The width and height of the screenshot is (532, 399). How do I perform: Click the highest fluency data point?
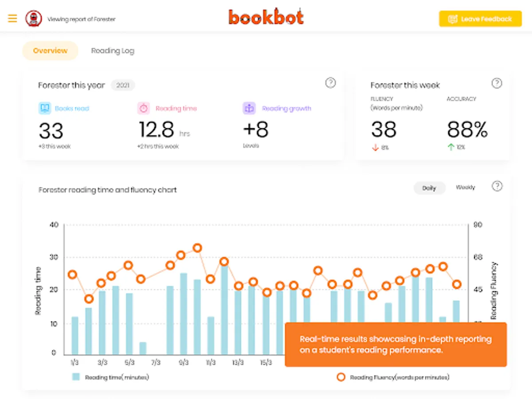coord(198,248)
